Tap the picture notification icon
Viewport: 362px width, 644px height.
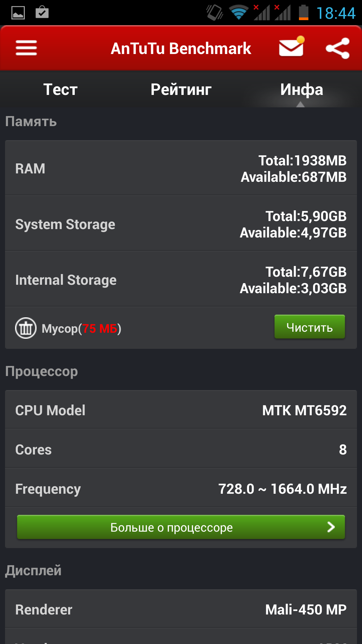pos(18,13)
